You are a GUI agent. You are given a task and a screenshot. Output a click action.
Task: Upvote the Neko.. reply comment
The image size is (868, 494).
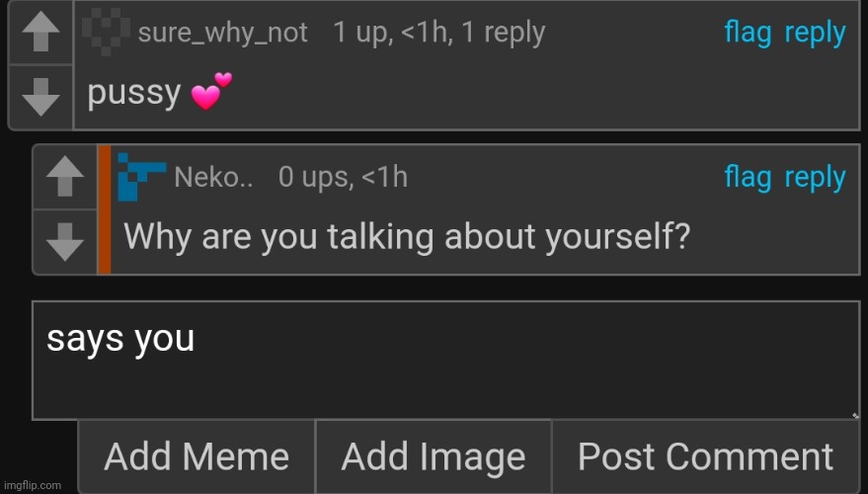(65, 178)
